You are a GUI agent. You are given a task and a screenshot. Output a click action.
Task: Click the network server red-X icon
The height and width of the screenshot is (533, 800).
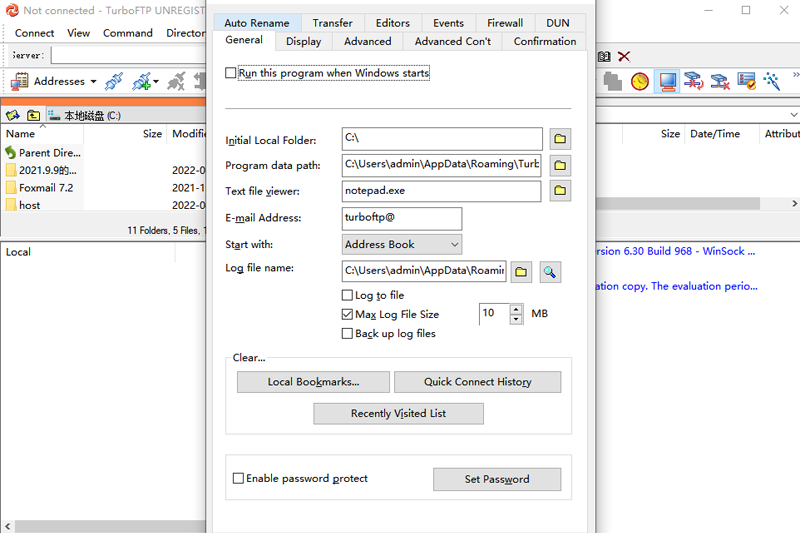tap(720, 82)
